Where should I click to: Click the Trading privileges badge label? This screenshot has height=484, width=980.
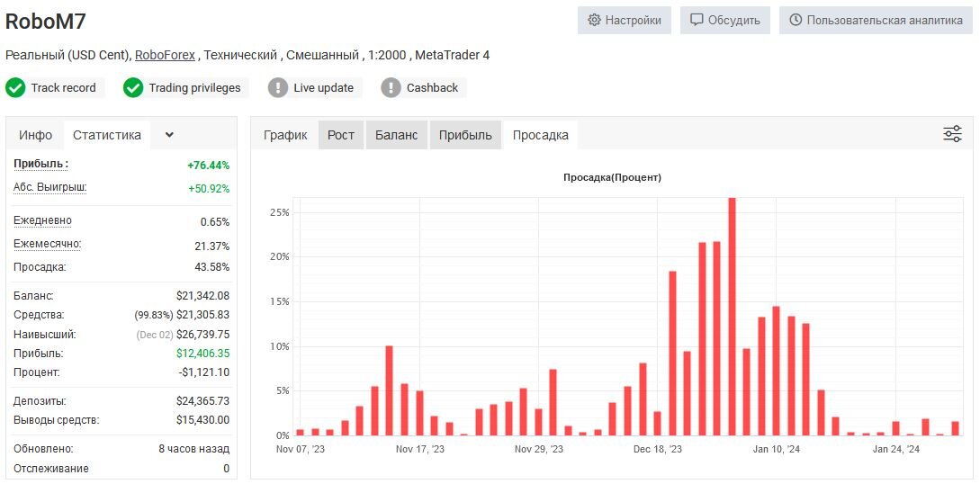[194, 88]
